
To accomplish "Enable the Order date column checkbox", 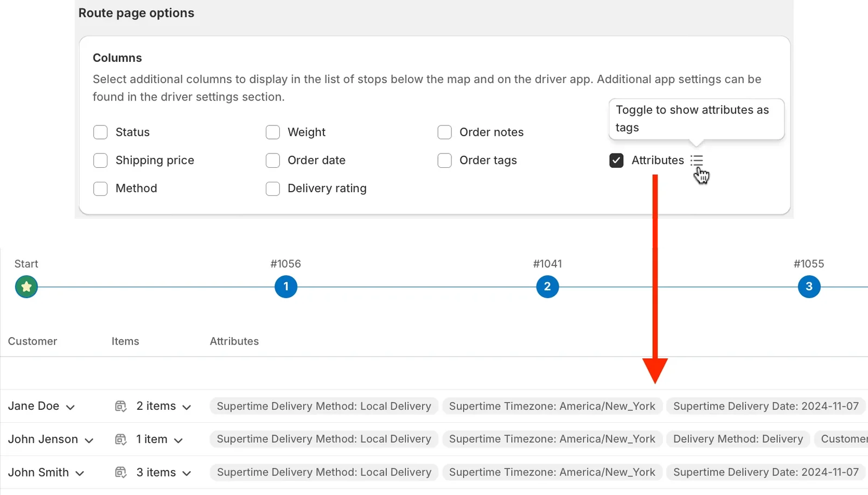I will point(273,161).
